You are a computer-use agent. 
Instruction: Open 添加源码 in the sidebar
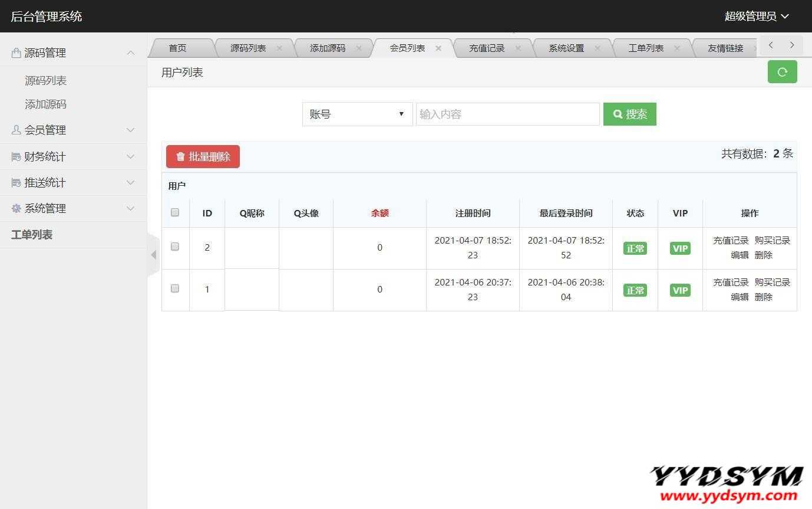coord(45,104)
